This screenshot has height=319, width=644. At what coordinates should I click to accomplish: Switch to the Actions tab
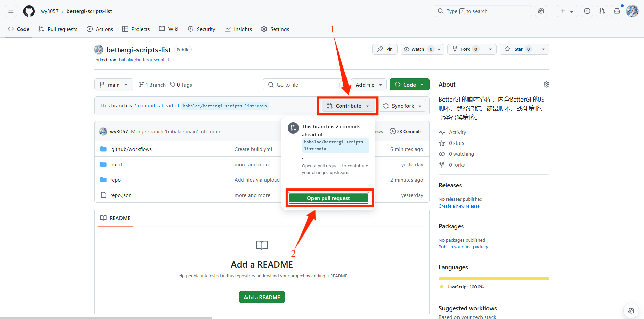point(100,29)
